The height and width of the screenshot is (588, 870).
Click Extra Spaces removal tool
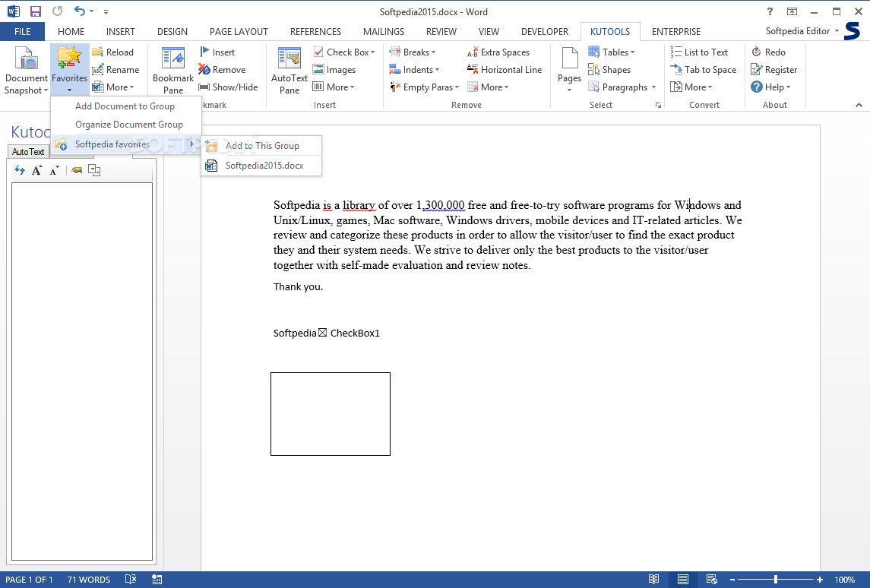[498, 52]
